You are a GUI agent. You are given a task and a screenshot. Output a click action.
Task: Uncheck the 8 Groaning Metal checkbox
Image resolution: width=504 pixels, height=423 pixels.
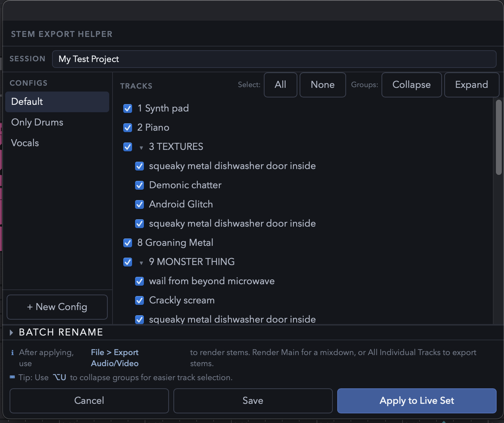[x=128, y=243]
